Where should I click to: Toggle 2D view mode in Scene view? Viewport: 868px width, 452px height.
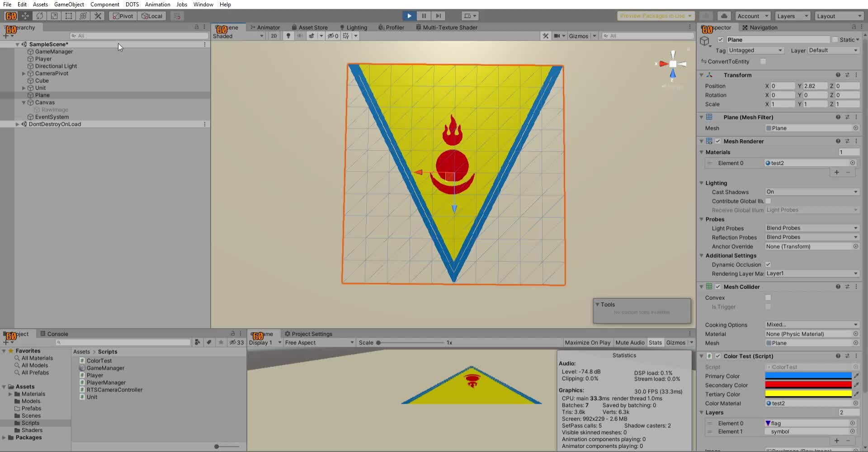click(x=274, y=36)
